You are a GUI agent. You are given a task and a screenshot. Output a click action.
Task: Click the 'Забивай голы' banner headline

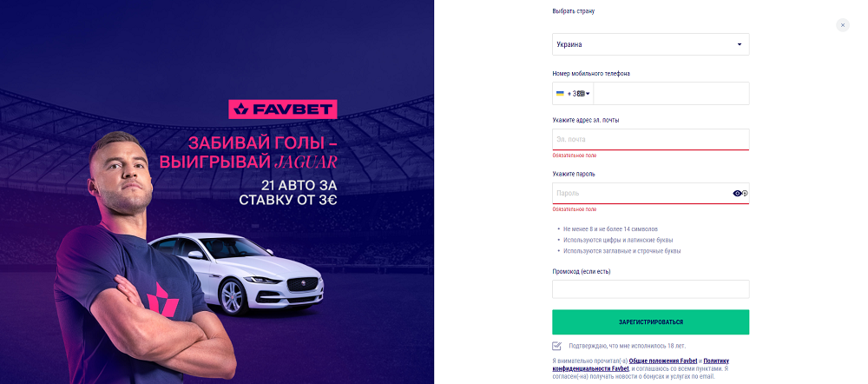coord(262,142)
